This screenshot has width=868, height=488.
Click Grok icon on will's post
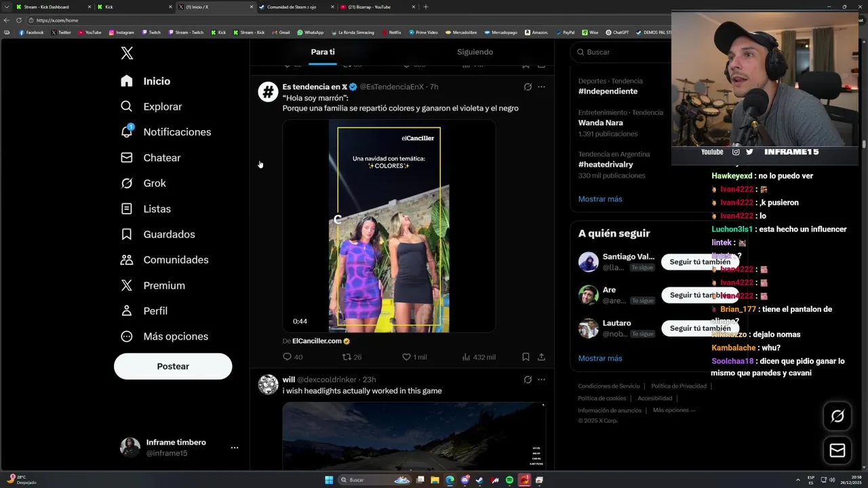tap(528, 380)
